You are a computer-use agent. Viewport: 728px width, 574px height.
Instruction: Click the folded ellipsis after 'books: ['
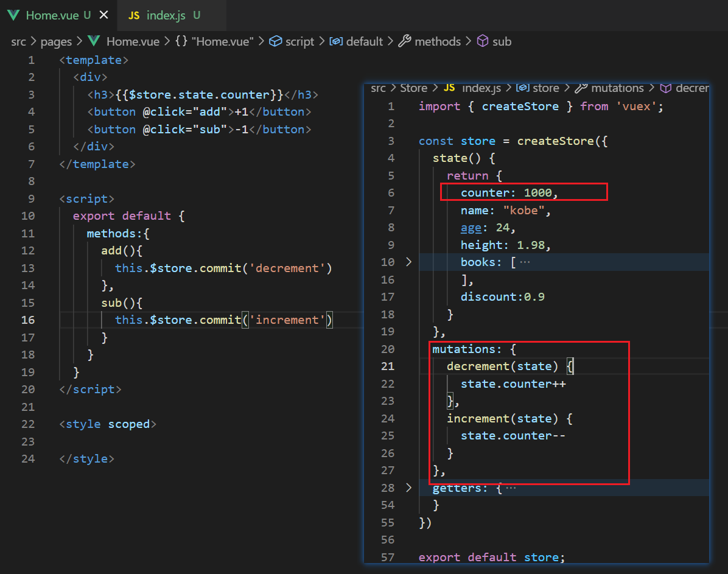(525, 262)
